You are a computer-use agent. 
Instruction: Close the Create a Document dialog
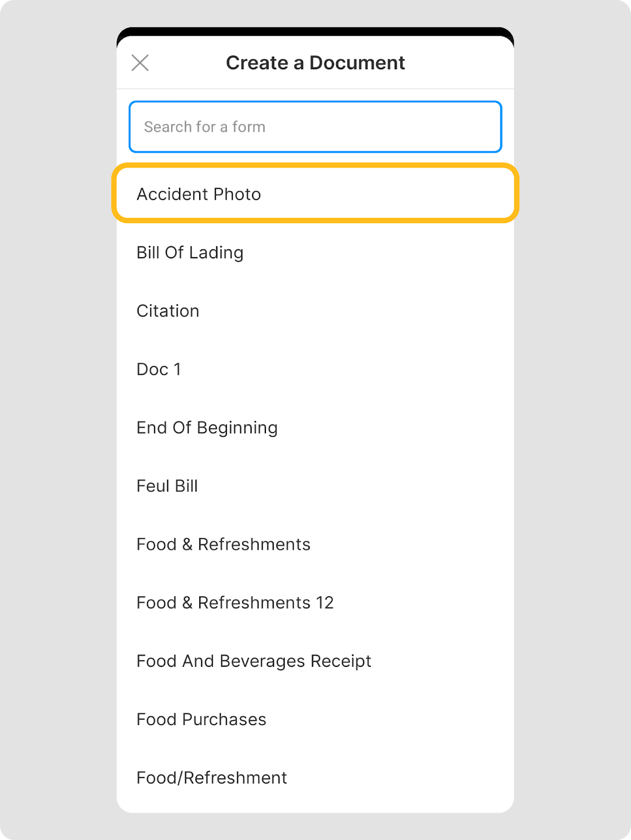point(140,63)
